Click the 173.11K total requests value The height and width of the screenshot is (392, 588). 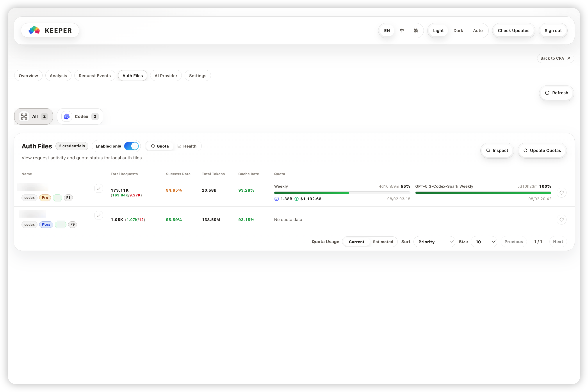click(x=119, y=190)
